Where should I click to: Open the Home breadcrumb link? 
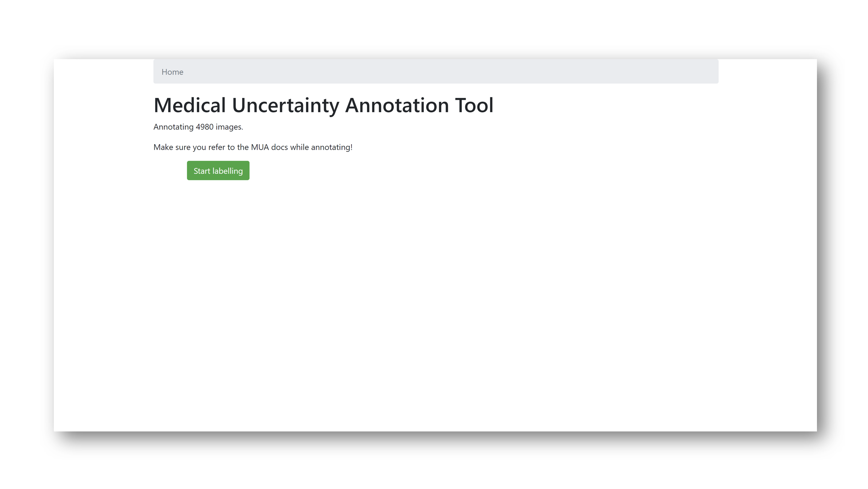172,72
